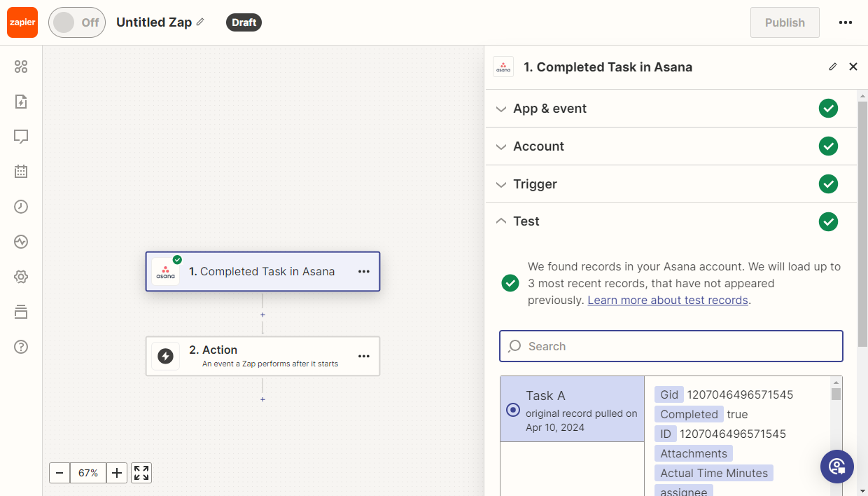Toggle the Zap Off/On switch
Viewport: 868px width, 496px height.
click(76, 22)
